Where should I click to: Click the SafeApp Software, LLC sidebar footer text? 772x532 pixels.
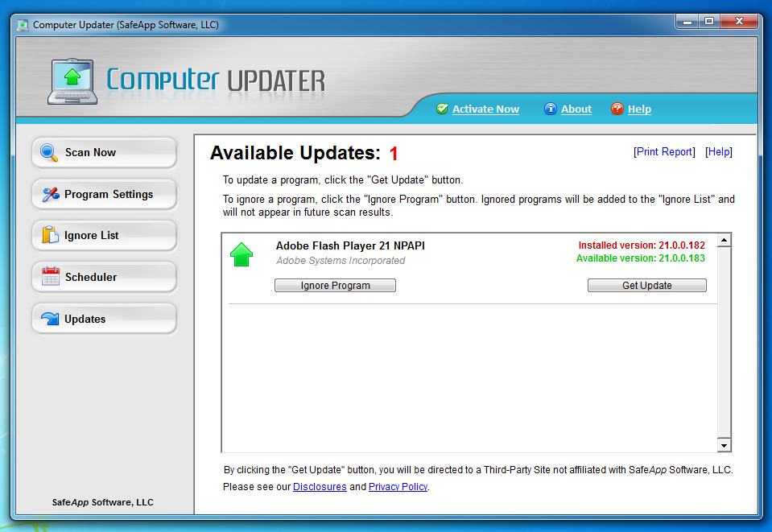[x=103, y=502]
